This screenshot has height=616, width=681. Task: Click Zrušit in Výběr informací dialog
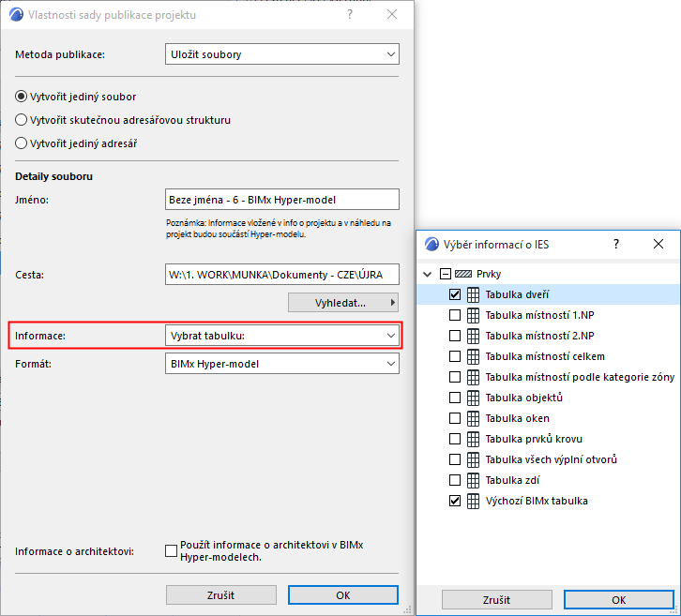(496, 600)
